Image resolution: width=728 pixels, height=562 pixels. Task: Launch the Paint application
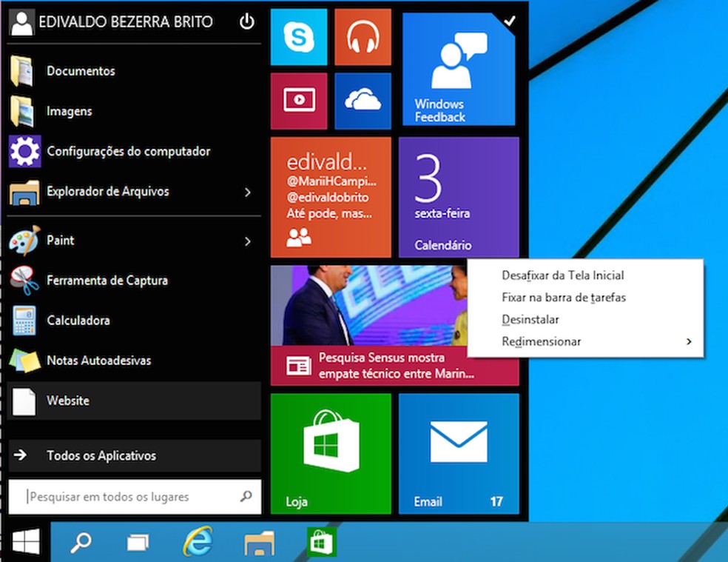[60, 240]
